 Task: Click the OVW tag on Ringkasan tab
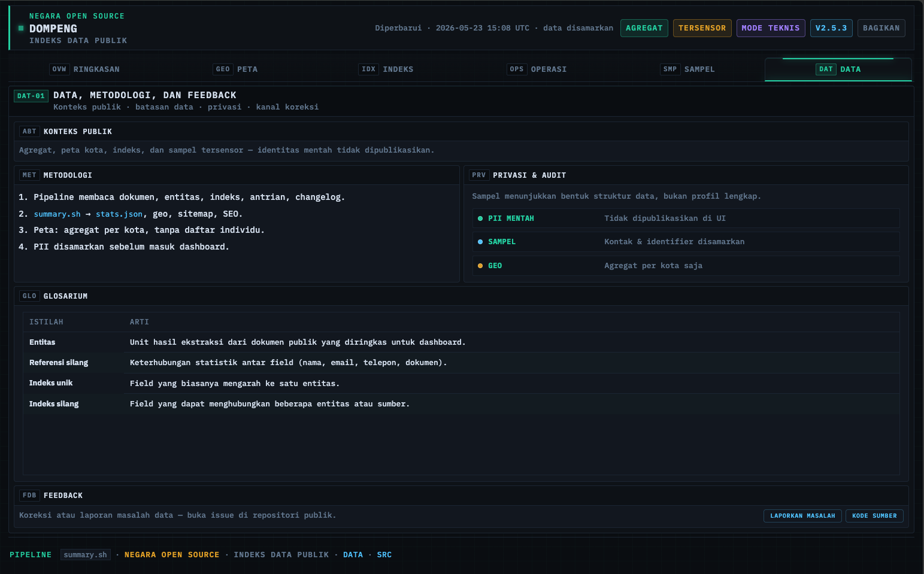[x=59, y=69]
